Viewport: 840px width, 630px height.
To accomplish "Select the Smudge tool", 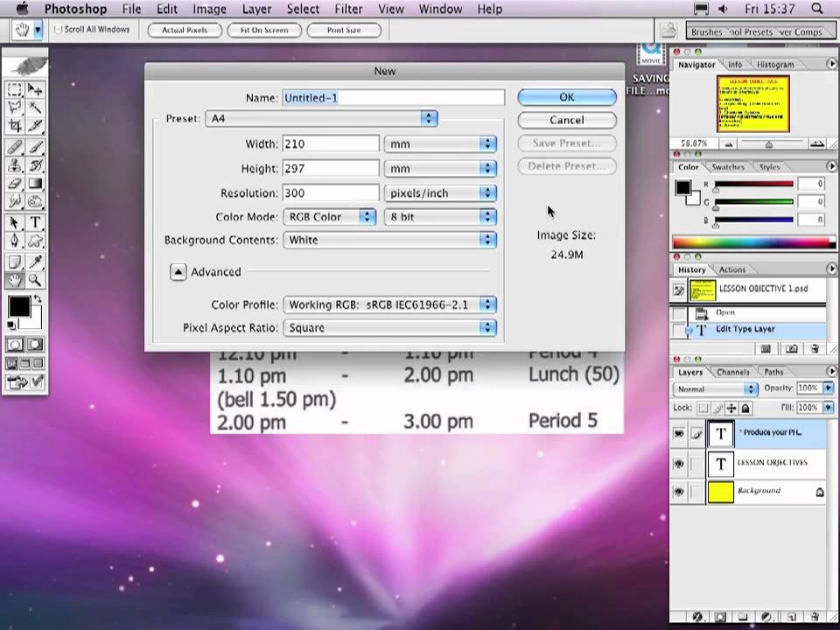I will click(15, 201).
